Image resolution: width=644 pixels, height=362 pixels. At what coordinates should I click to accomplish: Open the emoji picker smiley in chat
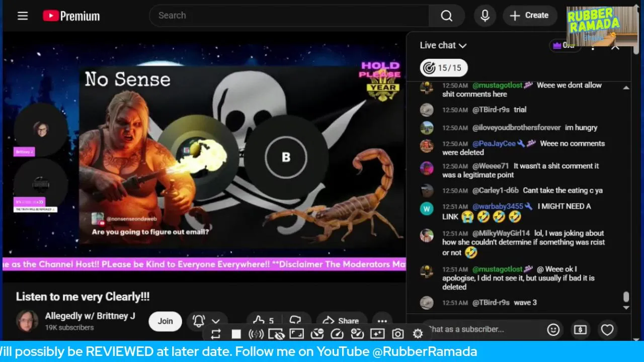point(553,330)
